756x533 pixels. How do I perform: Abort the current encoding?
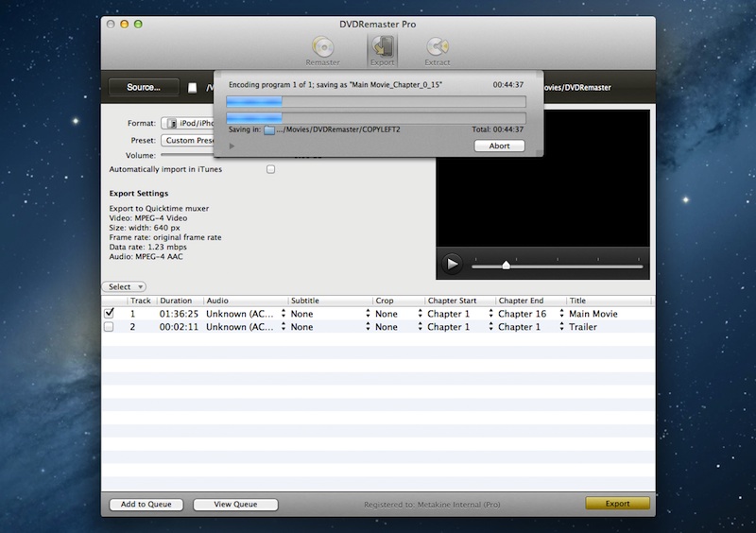click(499, 146)
